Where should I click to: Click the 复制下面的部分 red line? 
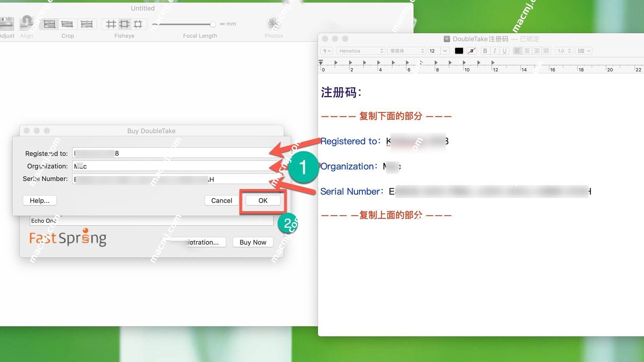[x=386, y=116]
